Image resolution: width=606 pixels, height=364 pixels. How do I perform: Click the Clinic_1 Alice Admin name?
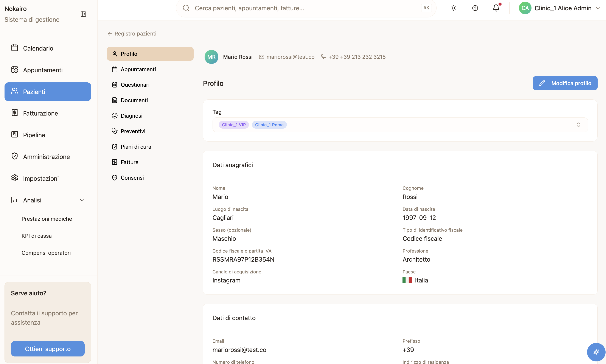tap(563, 8)
